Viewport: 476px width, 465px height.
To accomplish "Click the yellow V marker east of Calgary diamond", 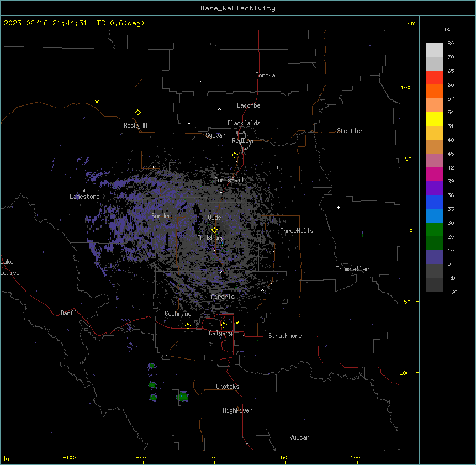I will [x=237, y=323].
